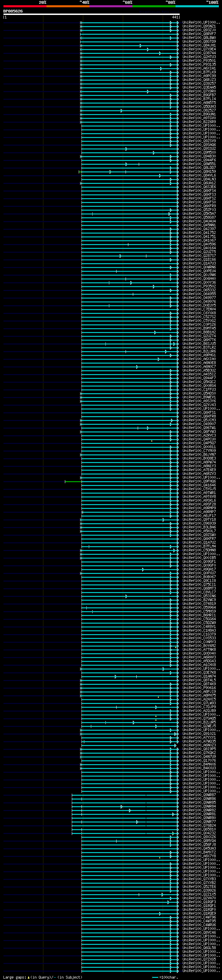Click the white query length bar

(x=92, y=15)
